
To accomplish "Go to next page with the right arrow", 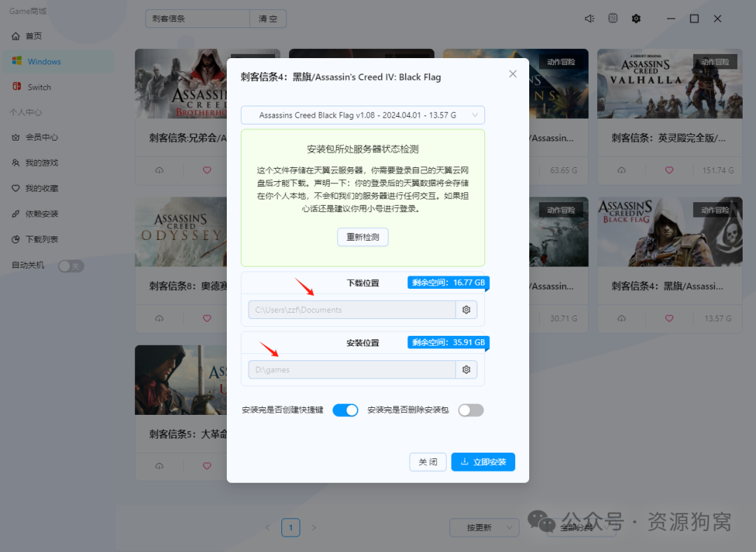I will [x=314, y=528].
